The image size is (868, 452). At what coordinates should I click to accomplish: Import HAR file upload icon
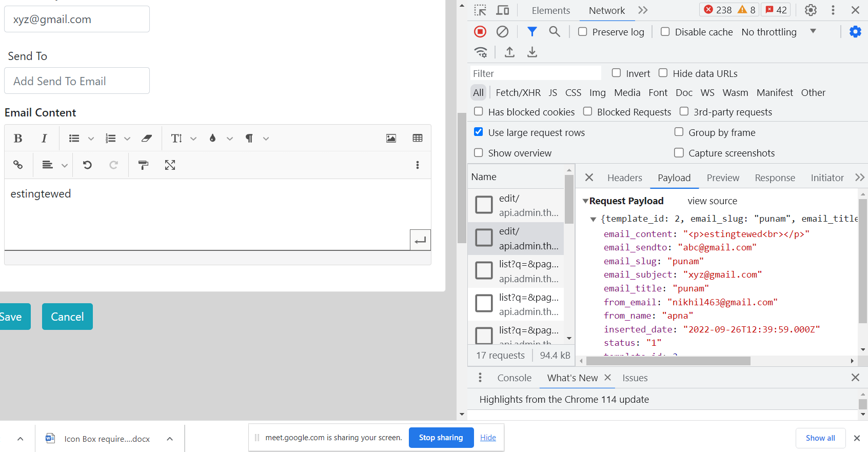tap(509, 52)
